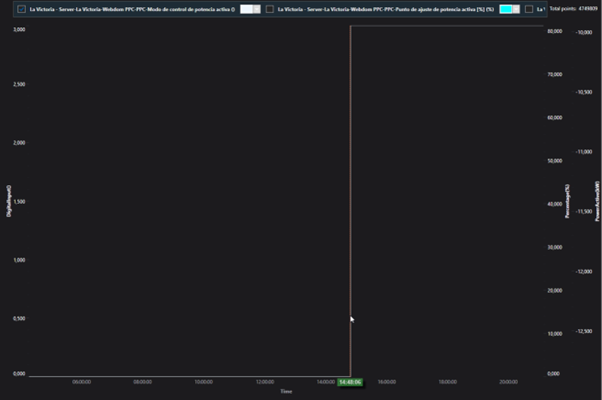602x400 pixels.
Task: Click the green 14:48:06 time cursor label
Action: tap(350, 381)
